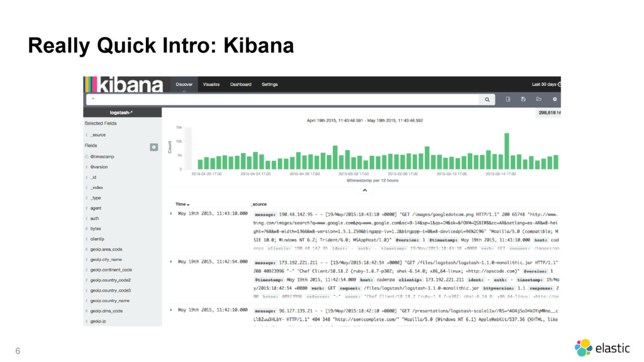Select the _index field
Image resolution: width=644 pixels, height=362 pixels.
pyautogui.click(x=96, y=187)
